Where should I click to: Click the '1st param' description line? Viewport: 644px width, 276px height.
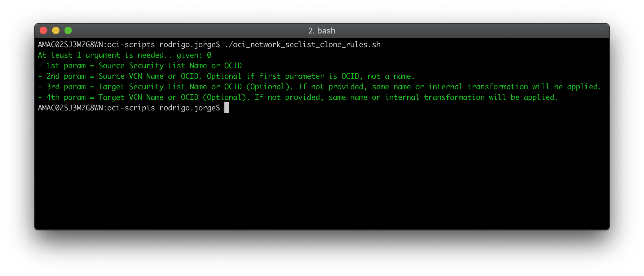(x=140, y=66)
